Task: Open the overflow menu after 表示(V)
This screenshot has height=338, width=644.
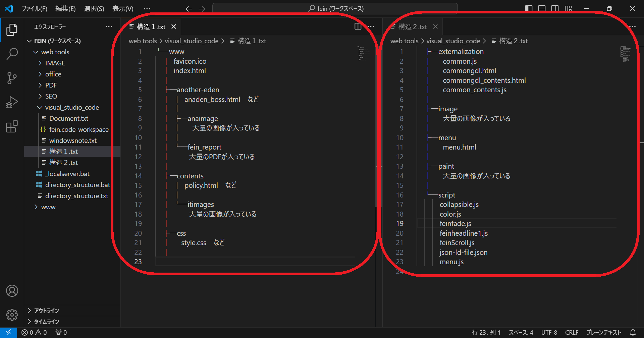Action: coord(147,9)
